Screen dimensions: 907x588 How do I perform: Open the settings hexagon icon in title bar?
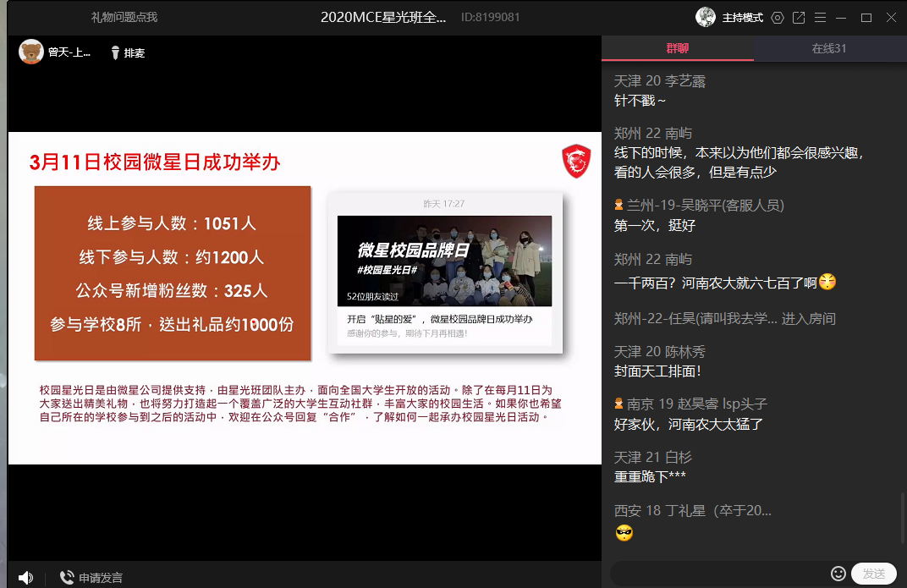(778, 18)
